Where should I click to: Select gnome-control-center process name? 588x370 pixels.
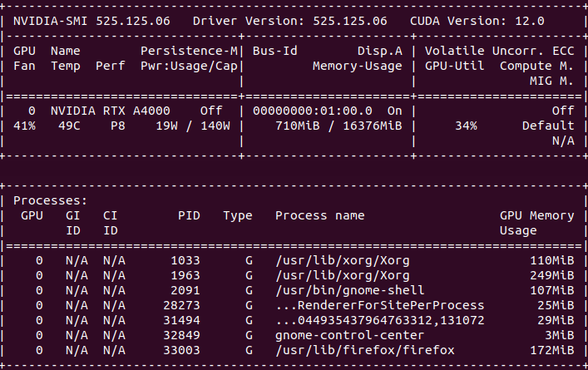click(x=350, y=336)
